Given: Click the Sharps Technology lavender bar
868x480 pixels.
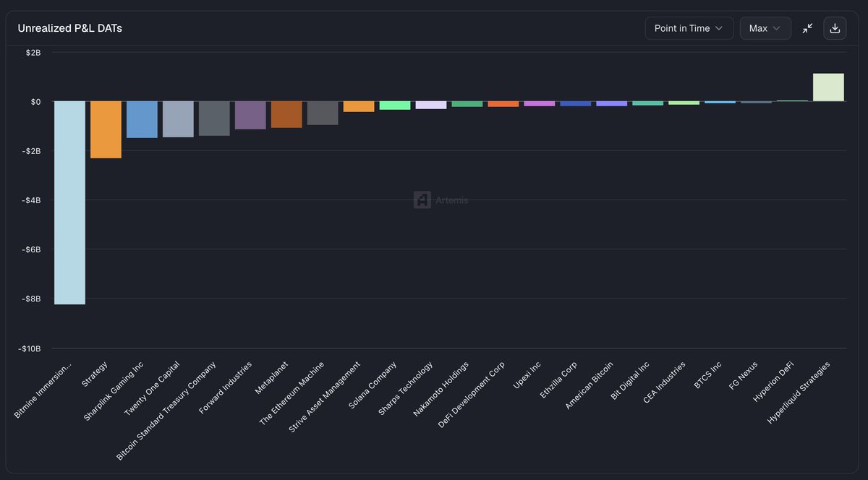Looking at the screenshot, I should click(x=431, y=106).
